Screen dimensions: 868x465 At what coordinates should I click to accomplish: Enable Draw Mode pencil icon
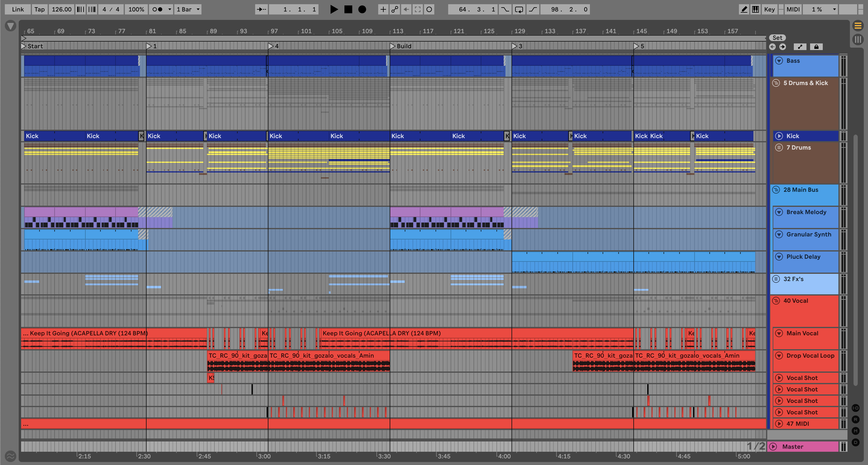coord(744,9)
